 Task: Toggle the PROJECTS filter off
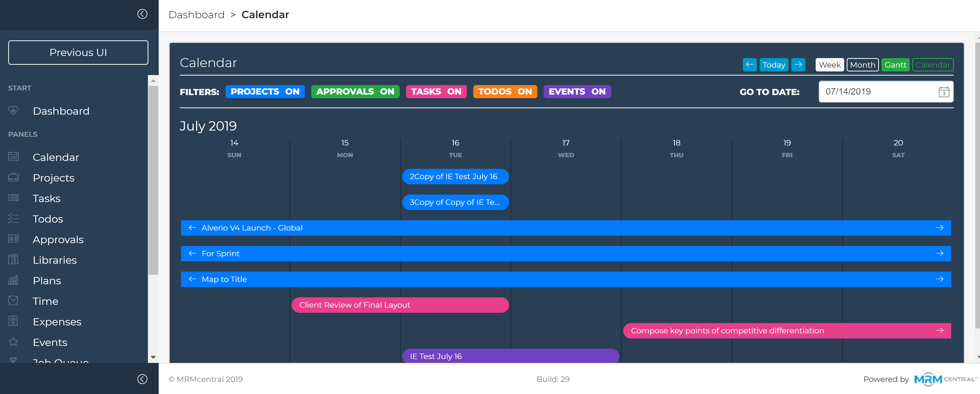[x=265, y=92]
